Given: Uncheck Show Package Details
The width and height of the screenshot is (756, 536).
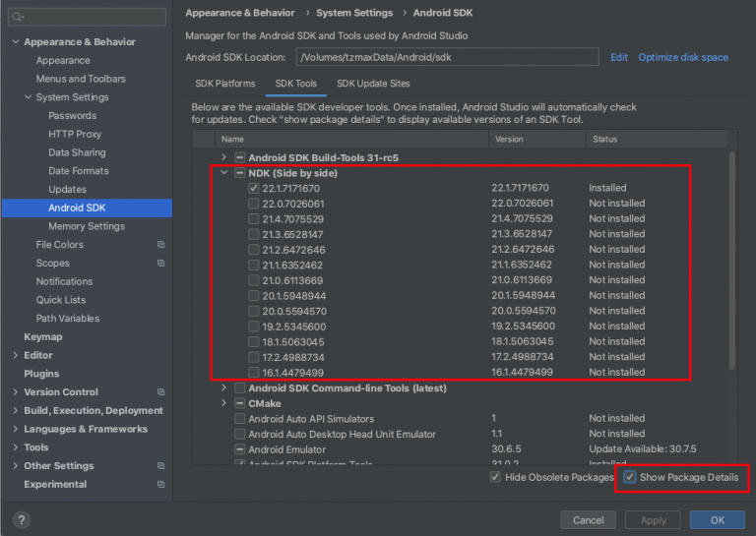Looking at the screenshot, I should pos(630,477).
